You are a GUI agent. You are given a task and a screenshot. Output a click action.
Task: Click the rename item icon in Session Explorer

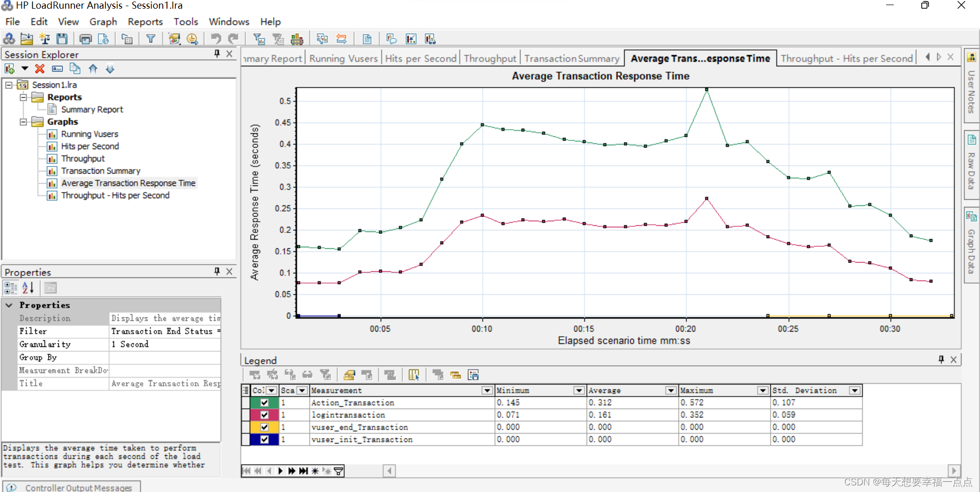[x=58, y=68]
